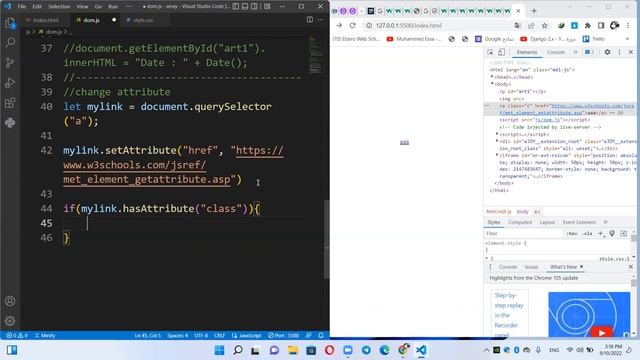
Task: Open Telegram from the taskbar
Action: click(x=366, y=350)
